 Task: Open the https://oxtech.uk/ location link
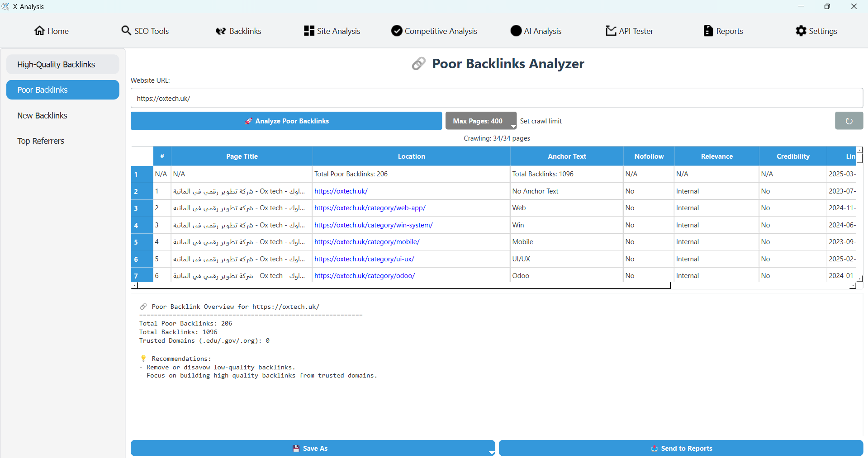tap(341, 191)
